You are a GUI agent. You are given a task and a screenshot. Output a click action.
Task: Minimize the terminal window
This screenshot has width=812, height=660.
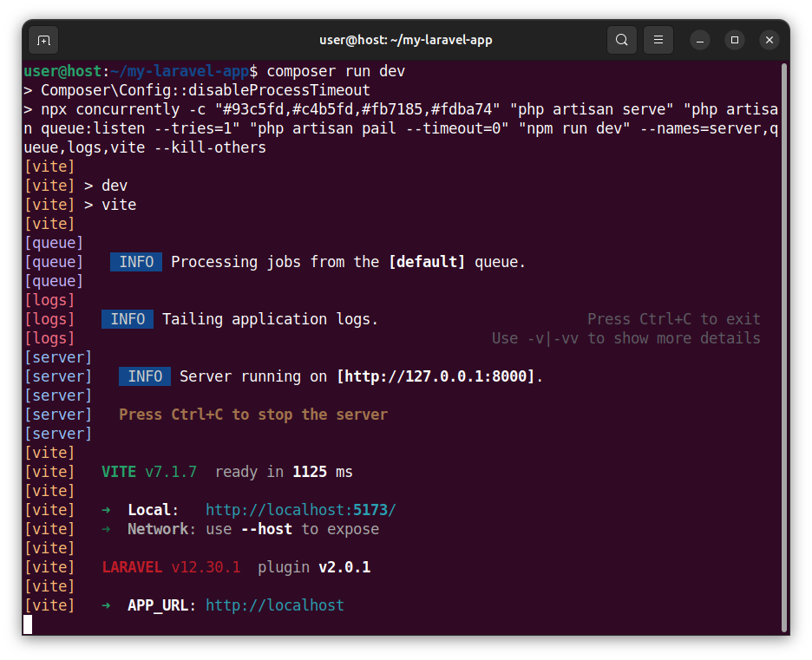[699, 40]
